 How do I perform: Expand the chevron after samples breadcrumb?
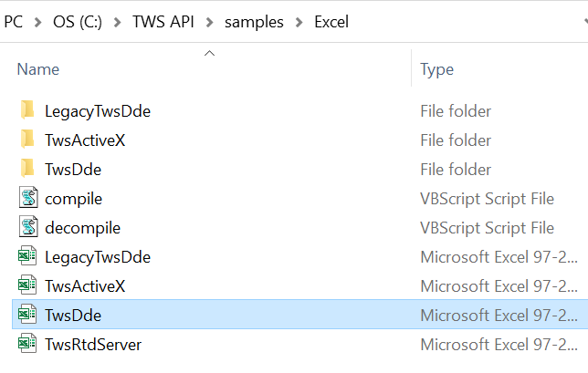click(x=299, y=23)
